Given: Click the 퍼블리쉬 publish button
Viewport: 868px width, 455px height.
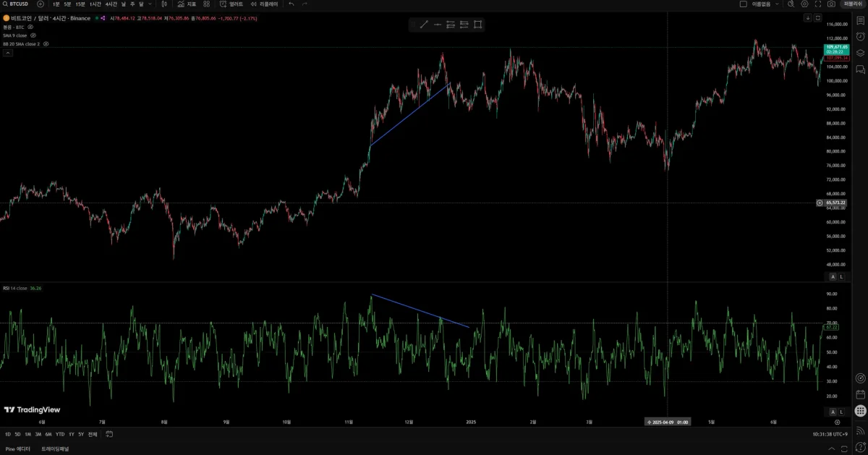Looking at the screenshot, I should coord(853,4).
